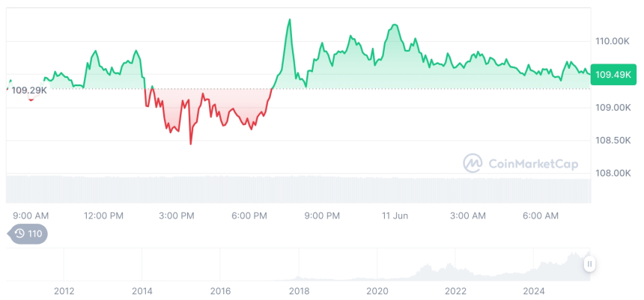Click the green 109.49K current price tag
Screen dimensions: 644x300
(x=613, y=74)
